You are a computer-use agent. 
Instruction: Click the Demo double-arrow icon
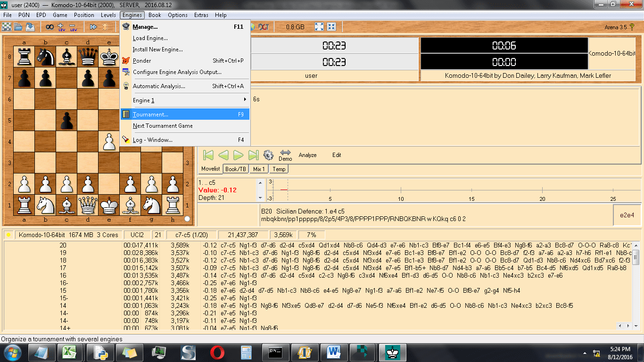(x=285, y=153)
